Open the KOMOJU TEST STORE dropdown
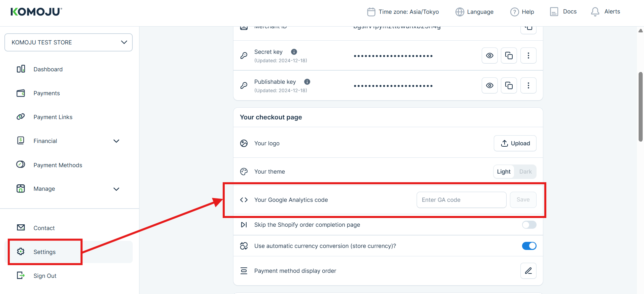 click(x=68, y=42)
